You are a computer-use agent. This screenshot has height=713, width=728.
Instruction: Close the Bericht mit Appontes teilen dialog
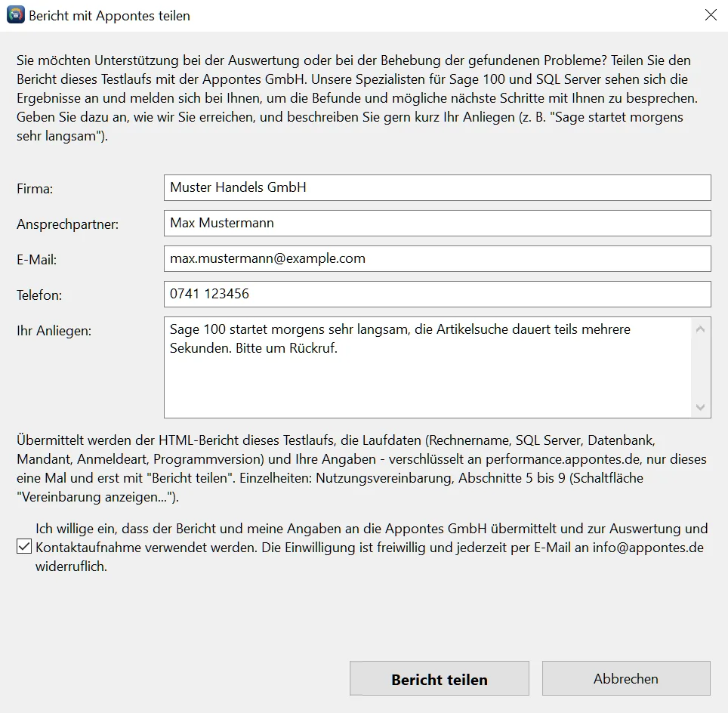tap(711, 15)
